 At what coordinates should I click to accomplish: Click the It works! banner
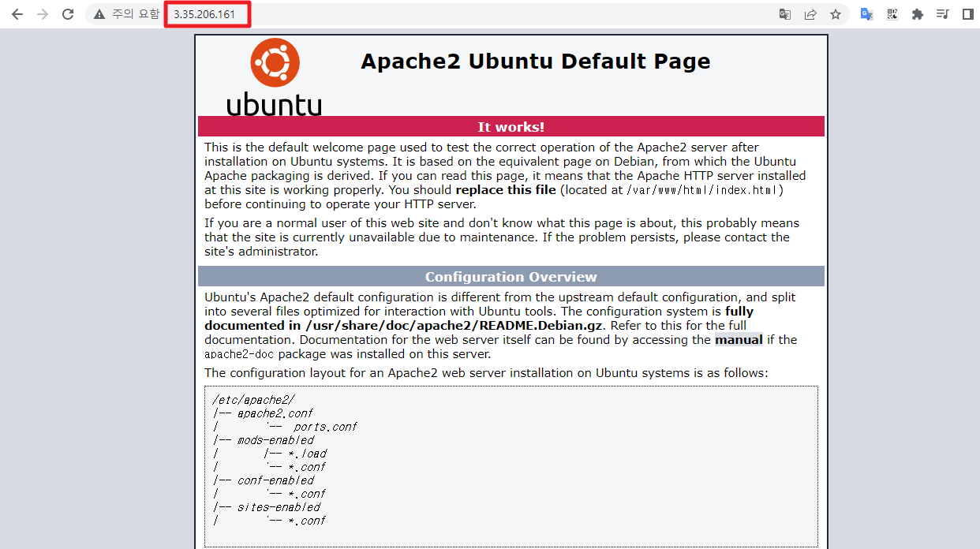(511, 127)
